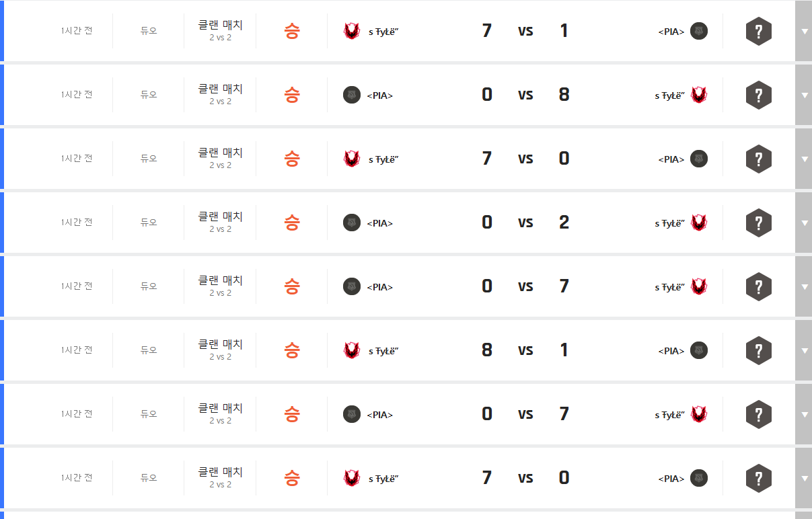Select s TyLe emblem in 0 vs 2 match
The image size is (812, 519).
(x=699, y=223)
